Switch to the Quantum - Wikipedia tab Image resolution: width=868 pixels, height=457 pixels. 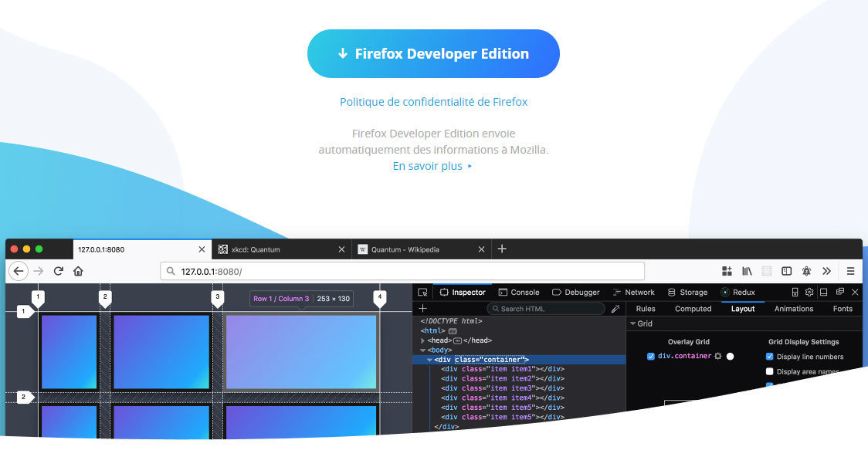pyautogui.click(x=422, y=249)
